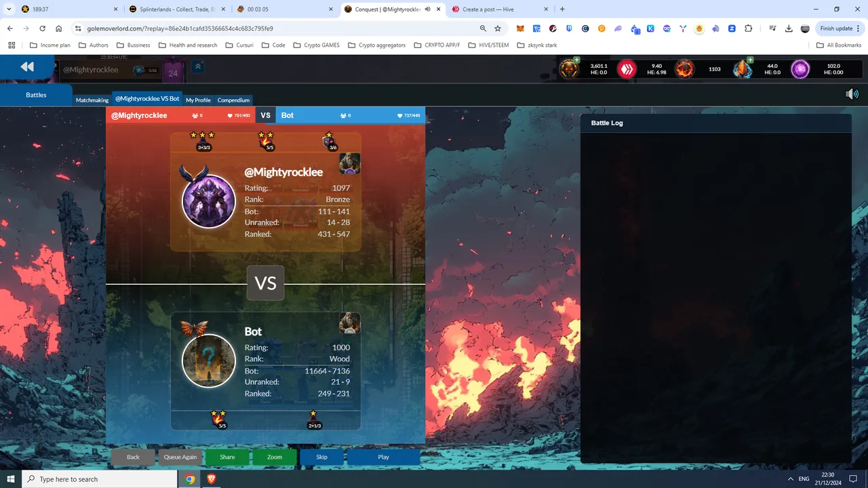Toggle the sound speaker icon

pyautogui.click(x=852, y=94)
